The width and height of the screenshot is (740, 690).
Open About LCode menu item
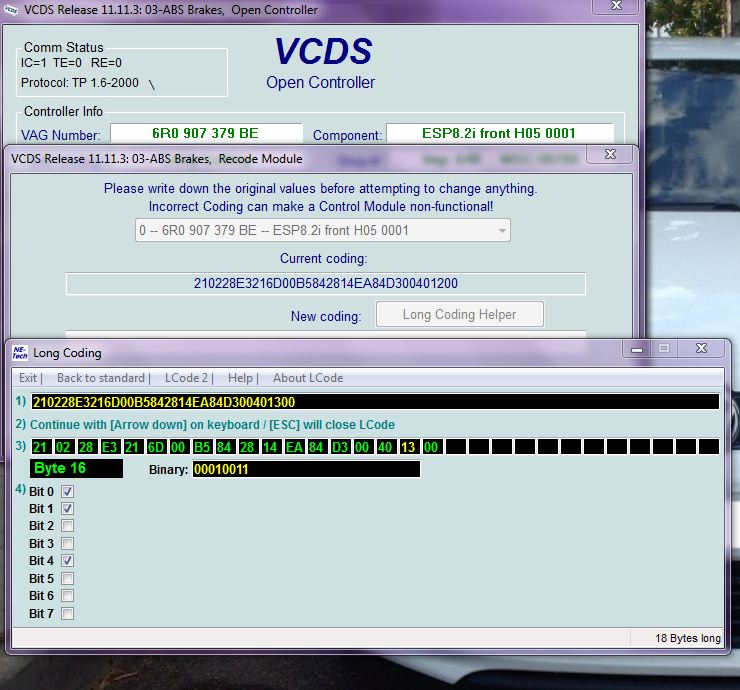[x=308, y=378]
